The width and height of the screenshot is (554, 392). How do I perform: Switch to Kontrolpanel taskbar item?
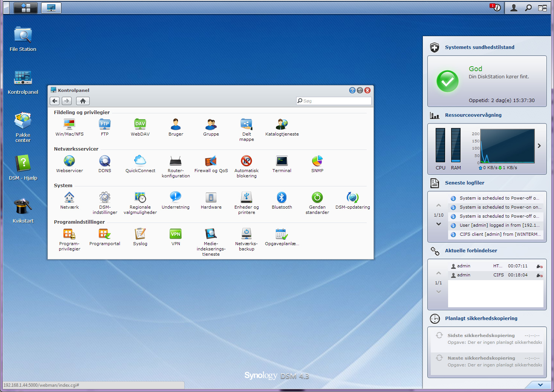(x=51, y=8)
